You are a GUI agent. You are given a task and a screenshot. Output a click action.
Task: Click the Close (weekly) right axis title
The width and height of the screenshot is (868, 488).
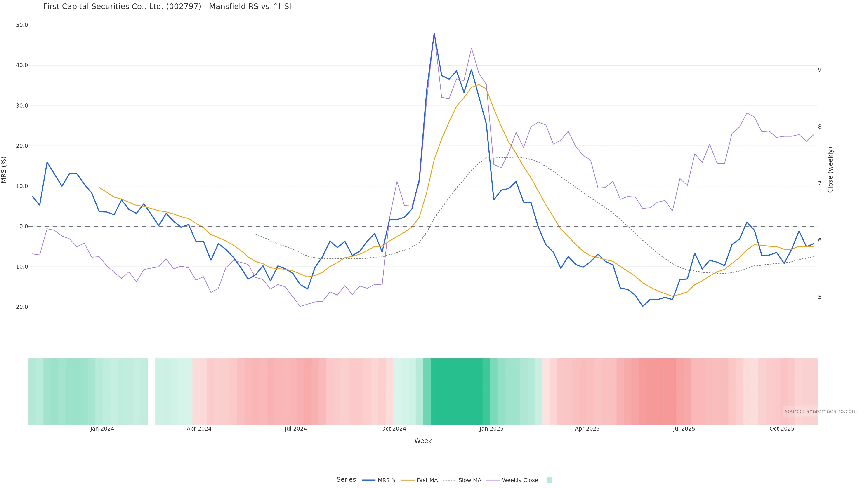(x=830, y=170)
